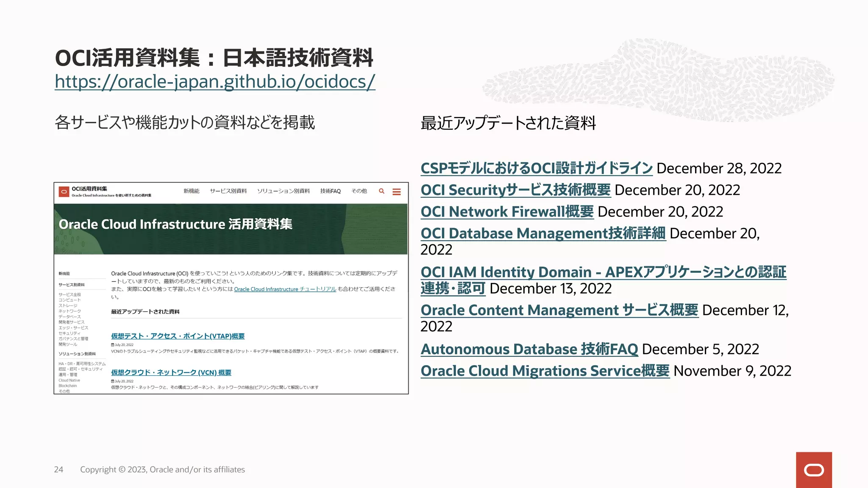Select 新機能 in the top navigation
The width and height of the screenshot is (868, 488).
pyautogui.click(x=191, y=191)
